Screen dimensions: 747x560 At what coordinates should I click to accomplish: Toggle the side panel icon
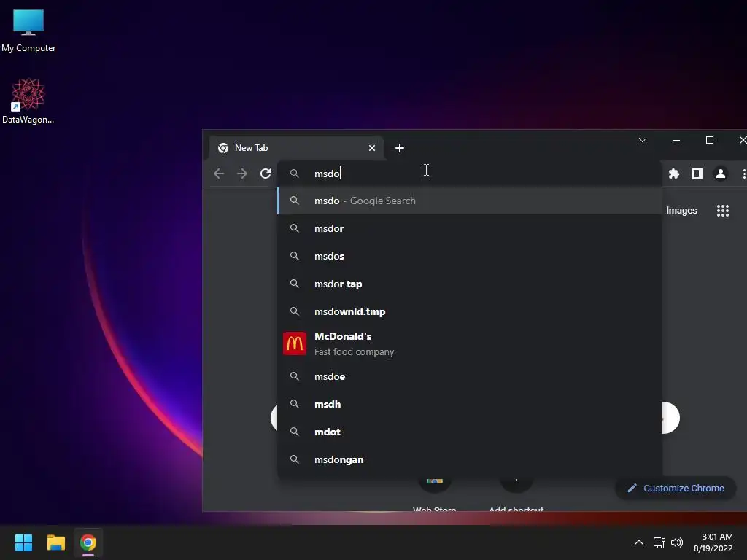point(697,174)
